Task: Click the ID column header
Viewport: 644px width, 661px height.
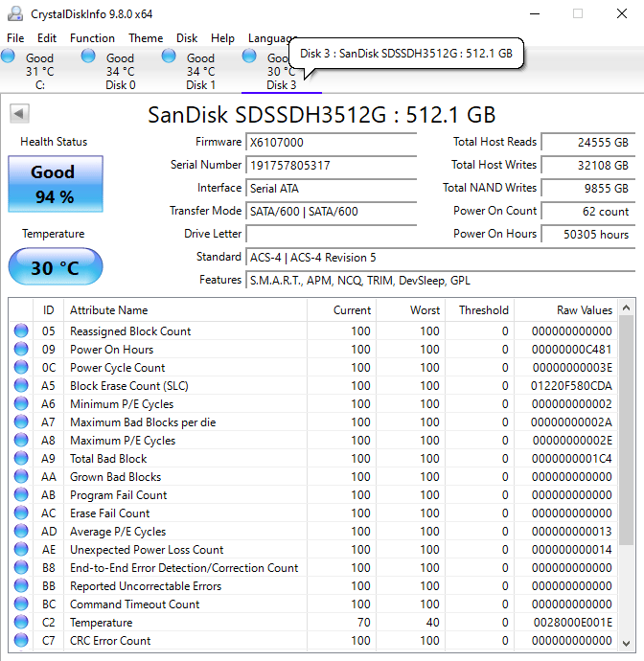Action: coord(49,310)
